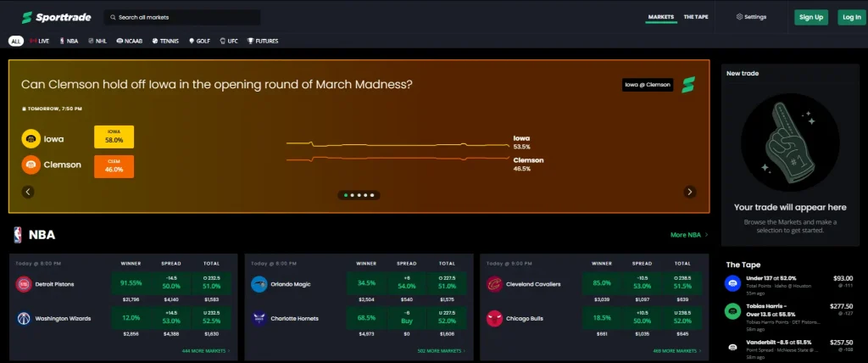
Task: Select Wizards winner 12.0% cell
Action: (x=131, y=318)
